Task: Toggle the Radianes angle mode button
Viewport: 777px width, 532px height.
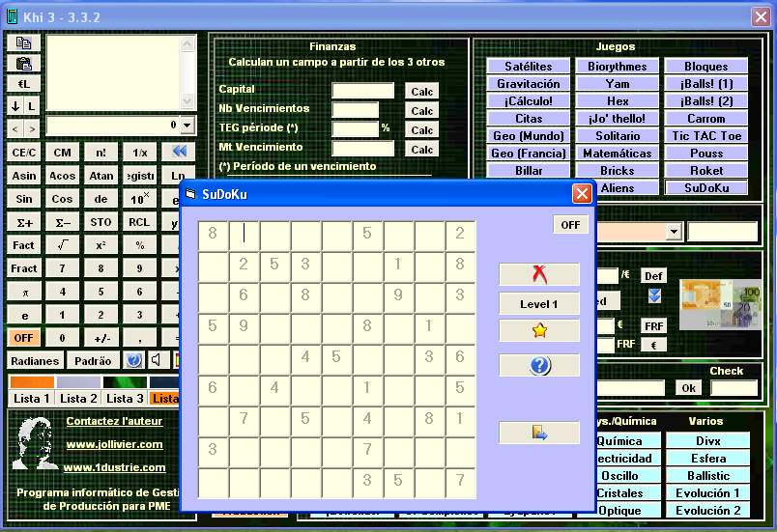Action: coord(35,361)
